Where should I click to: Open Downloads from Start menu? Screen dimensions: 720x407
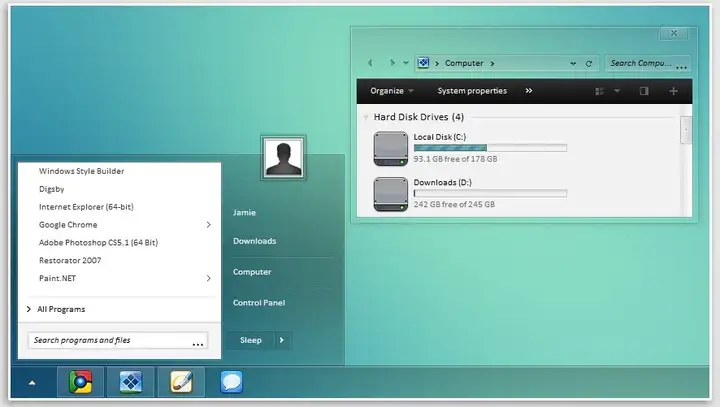[254, 241]
